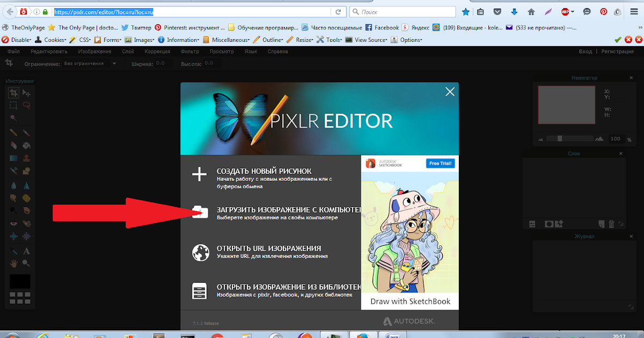Click the Firefox bookmark star icon
Viewport: 644px width, 338px height.
pyautogui.click(x=466, y=11)
